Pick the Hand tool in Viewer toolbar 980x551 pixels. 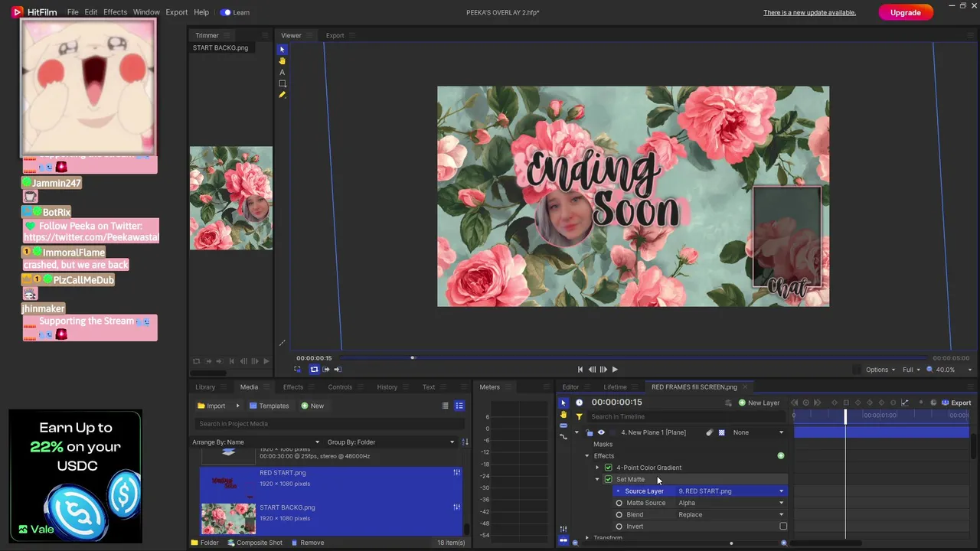pos(283,60)
